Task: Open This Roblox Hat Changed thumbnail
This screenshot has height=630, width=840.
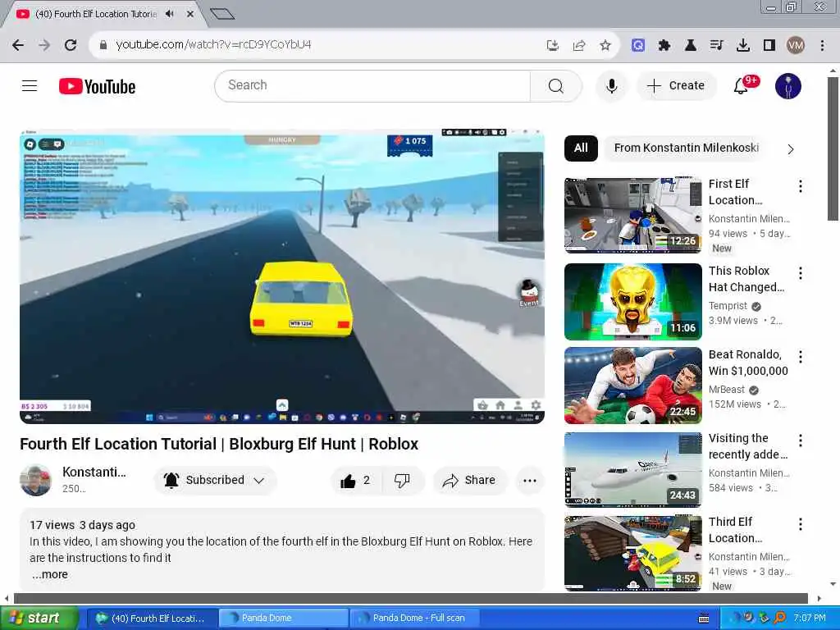Action: (x=632, y=302)
